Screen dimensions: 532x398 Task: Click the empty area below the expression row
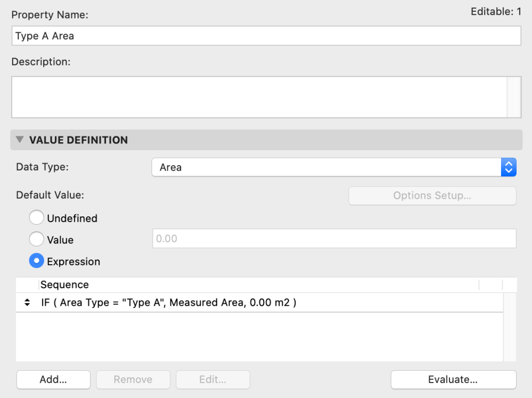click(x=259, y=337)
